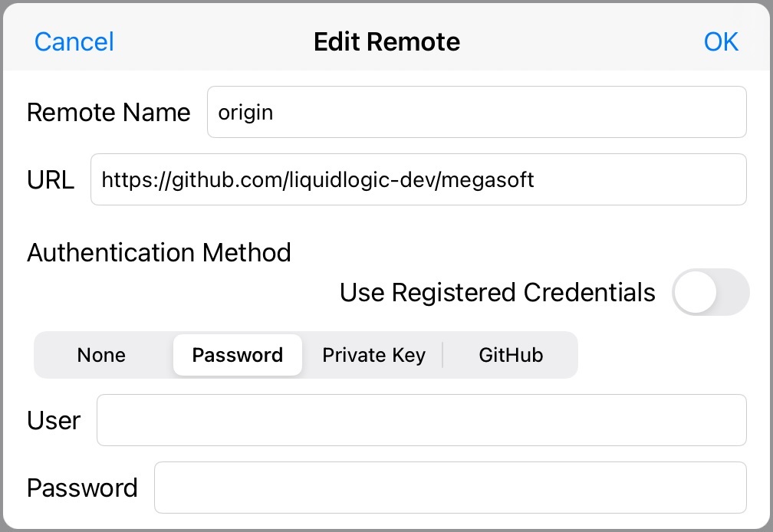Image resolution: width=773 pixels, height=532 pixels.
Task: Click the Remote Name field showing origin
Action: click(475, 112)
